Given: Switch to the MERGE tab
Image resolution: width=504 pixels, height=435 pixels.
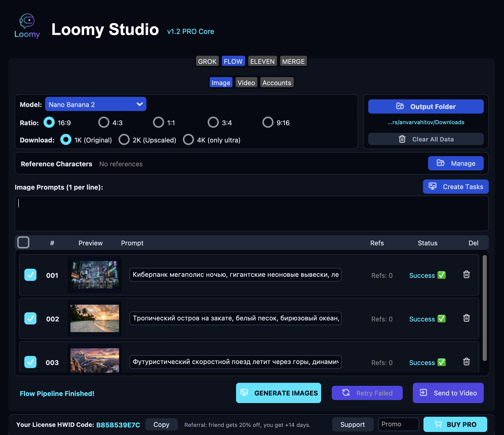Looking at the screenshot, I should click(x=293, y=61).
